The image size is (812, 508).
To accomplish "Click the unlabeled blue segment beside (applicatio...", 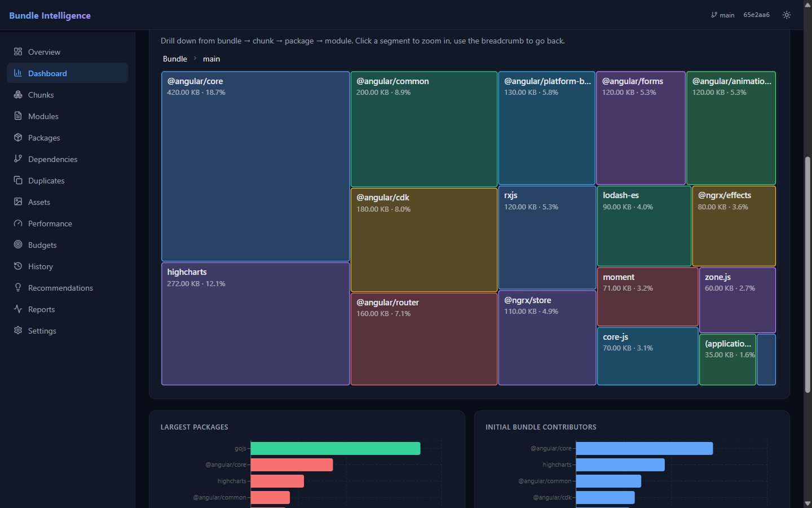I will click(x=766, y=360).
